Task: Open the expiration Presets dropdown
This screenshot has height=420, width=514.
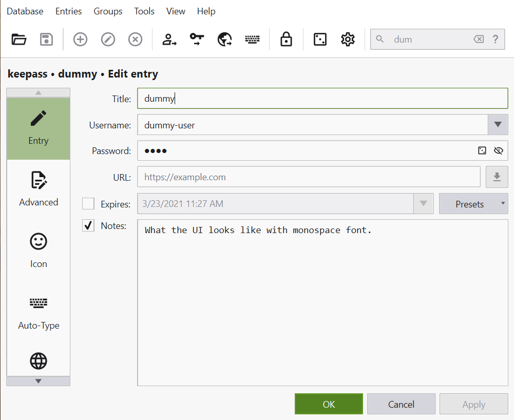Action: [473, 203]
